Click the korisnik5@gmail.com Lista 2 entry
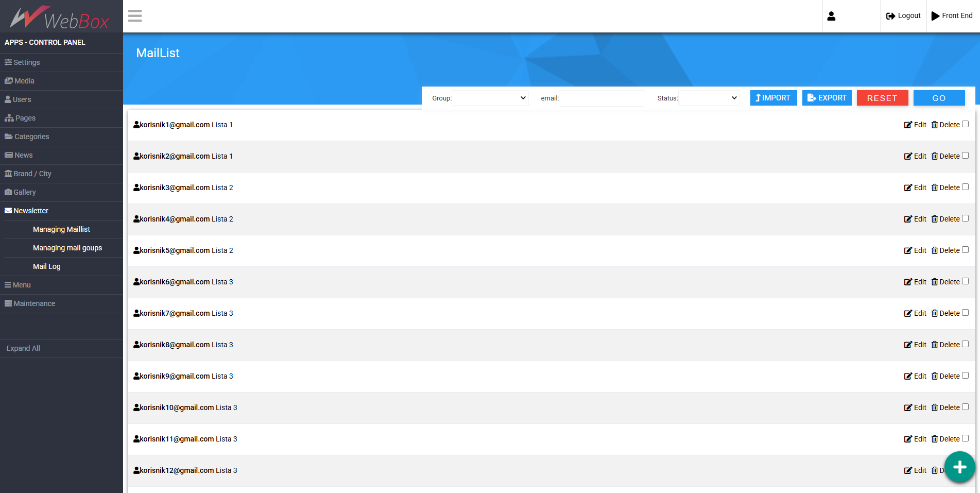Screen dimensions: 980x493 [x=183, y=250]
